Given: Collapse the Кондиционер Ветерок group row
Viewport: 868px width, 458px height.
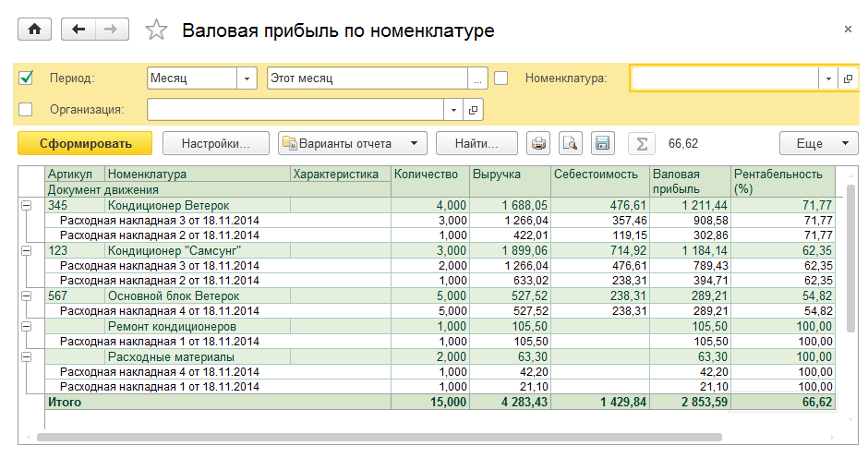Looking at the screenshot, I should click(26, 205).
